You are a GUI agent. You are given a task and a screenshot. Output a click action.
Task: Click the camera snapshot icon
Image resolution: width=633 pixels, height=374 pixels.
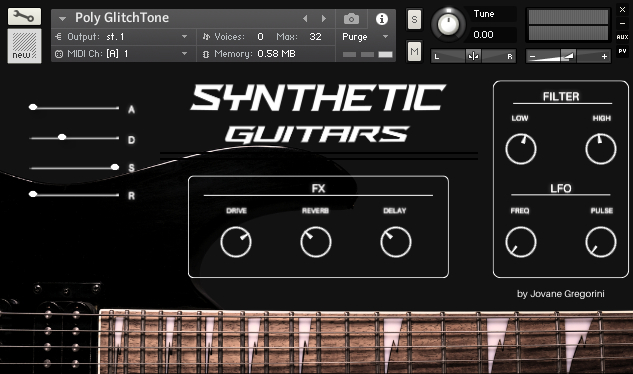click(351, 19)
